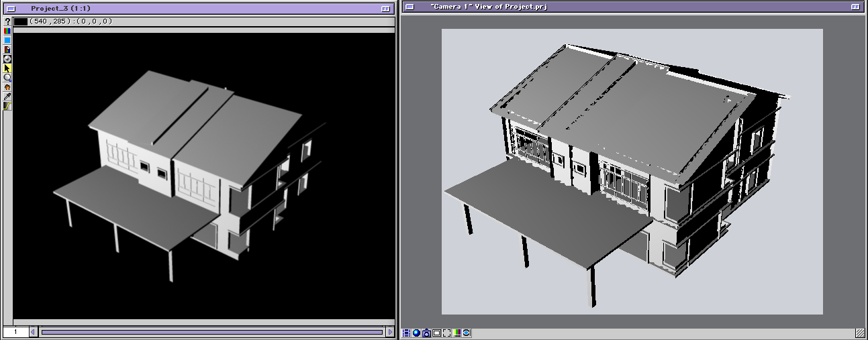The height and width of the screenshot is (340, 868).
Task: Click the question mark help icon
Action: tap(7, 21)
